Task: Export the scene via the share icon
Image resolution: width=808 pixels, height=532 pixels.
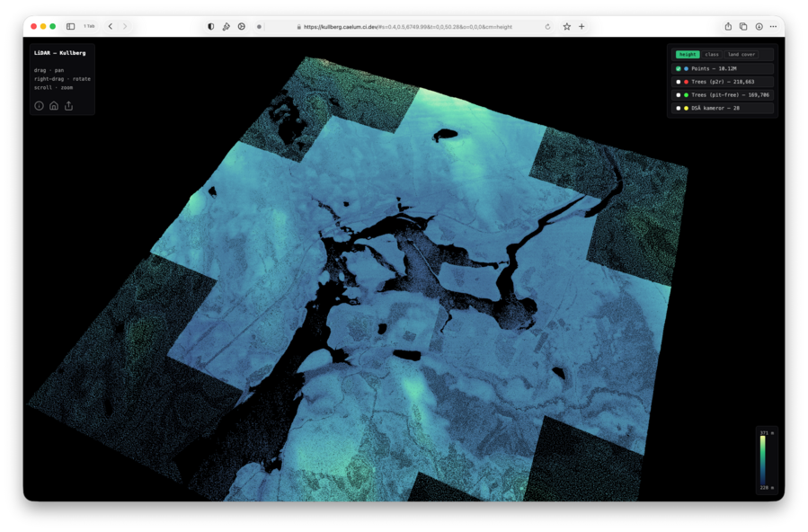Action: pos(69,105)
